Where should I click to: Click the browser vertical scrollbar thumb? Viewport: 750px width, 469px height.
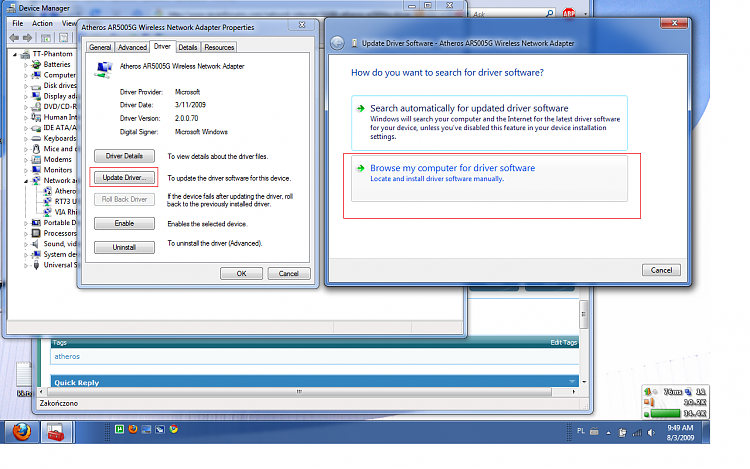[584, 315]
